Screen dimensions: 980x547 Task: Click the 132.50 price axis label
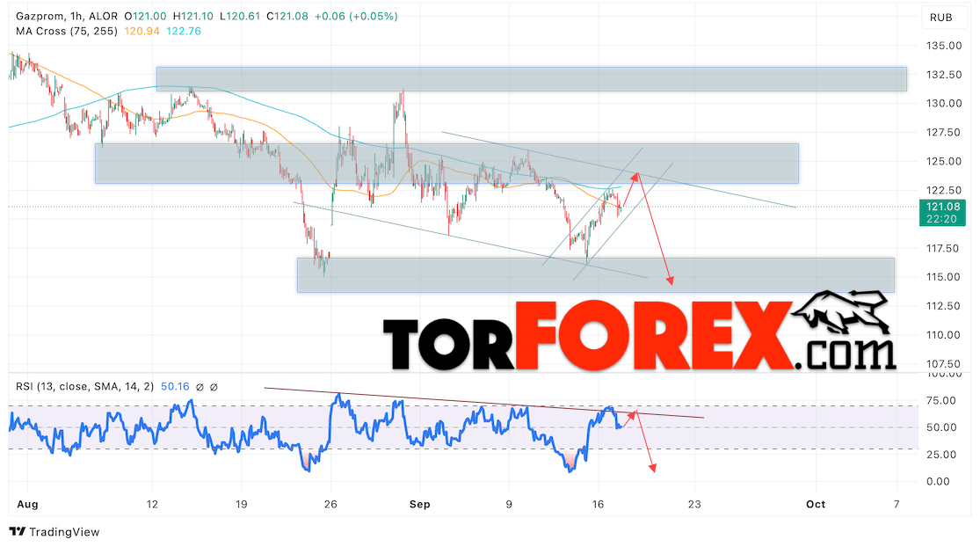pos(944,75)
